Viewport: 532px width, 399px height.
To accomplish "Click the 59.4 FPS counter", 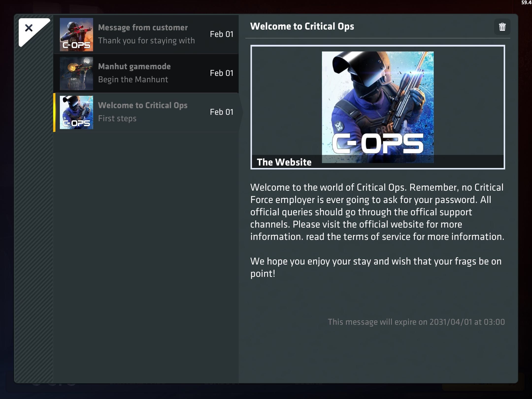I will [x=526, y=3].
